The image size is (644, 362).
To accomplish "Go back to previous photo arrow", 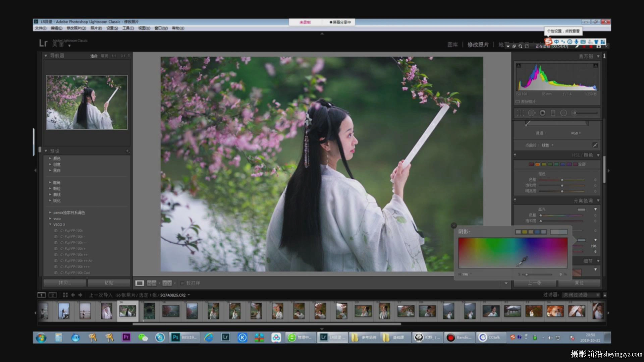I will [x=73, y=295].
